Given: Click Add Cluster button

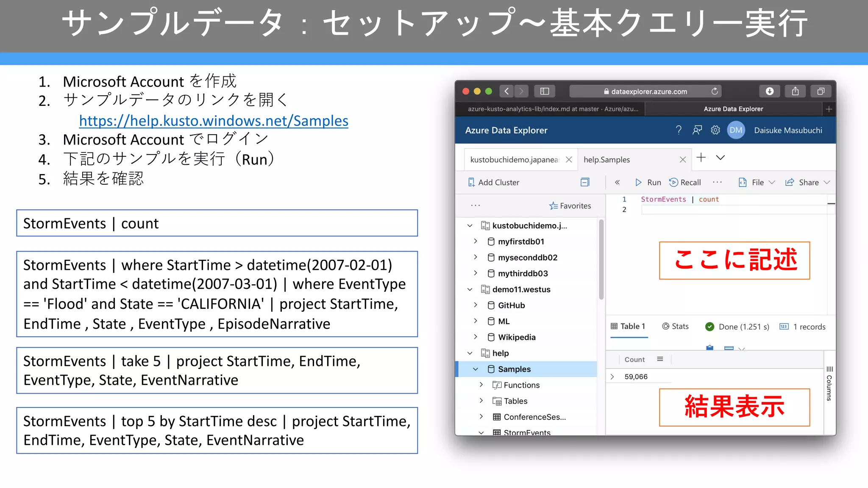Looking at the screenshot, I should click(493, 183).
